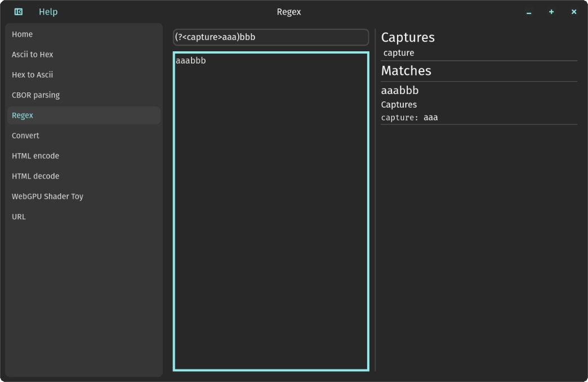Select the 'capture: aaa' result line

point(409,117)
